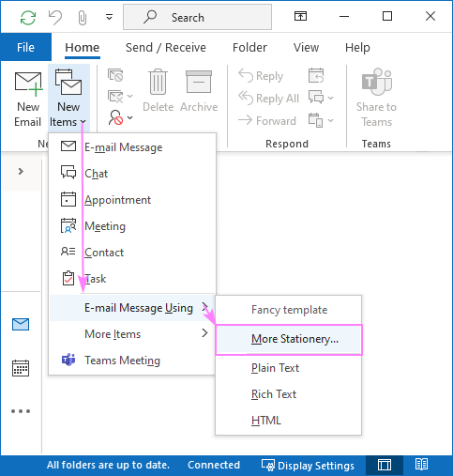The width and height of the screenshot is (453, 476).
Task: Click 'All folders are up to date.' status
Action: pyautogui.click(x=108, y=465)
